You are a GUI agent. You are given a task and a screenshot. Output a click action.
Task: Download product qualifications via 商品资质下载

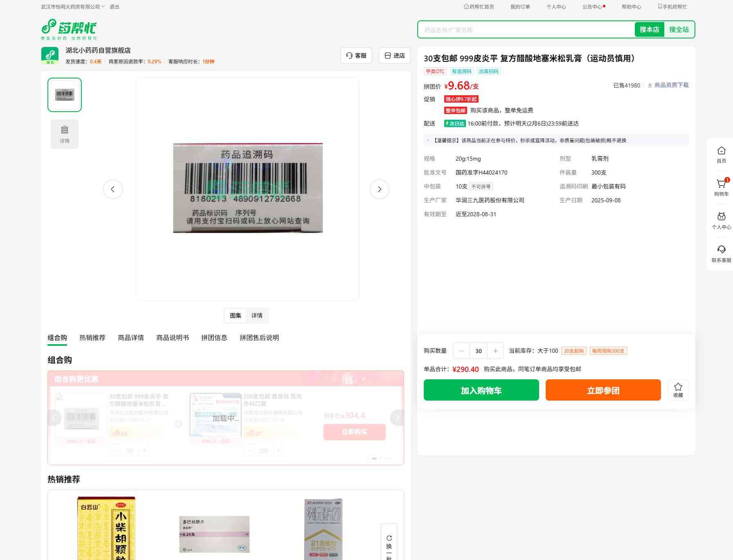point(668,85)
